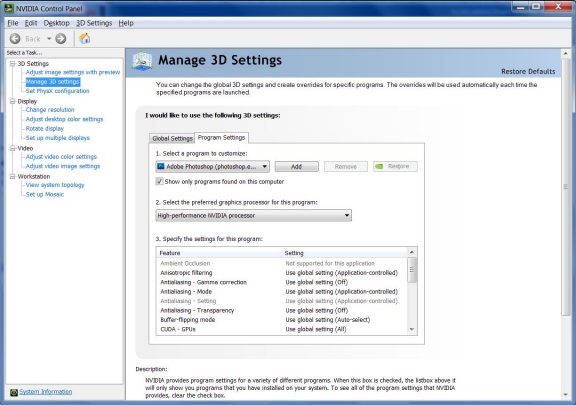Click the Home icon in toolbar

[x=84, y=38]
